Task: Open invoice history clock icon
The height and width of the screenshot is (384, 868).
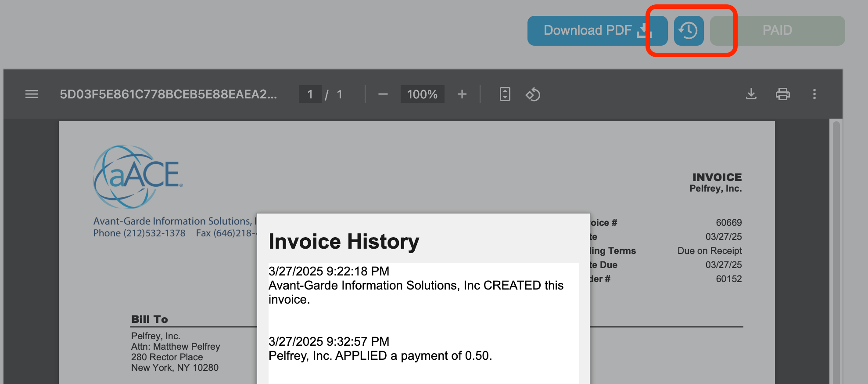Action: tap(689, 31)
